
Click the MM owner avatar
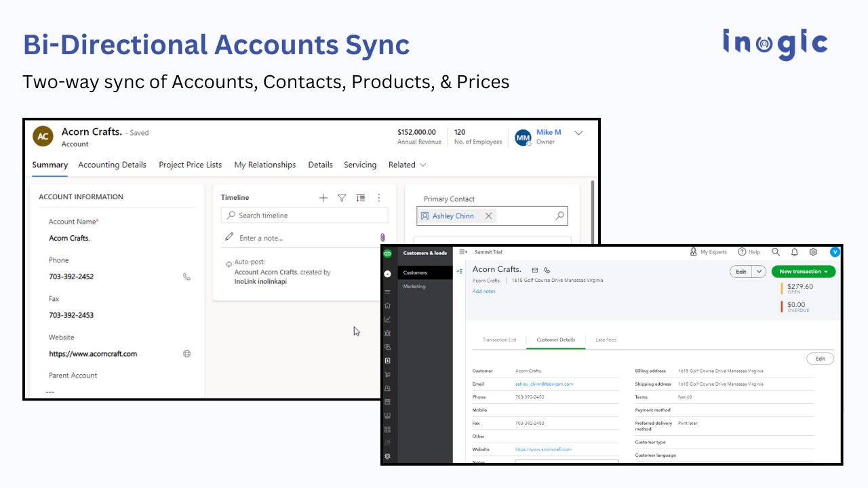click(523, 138)
